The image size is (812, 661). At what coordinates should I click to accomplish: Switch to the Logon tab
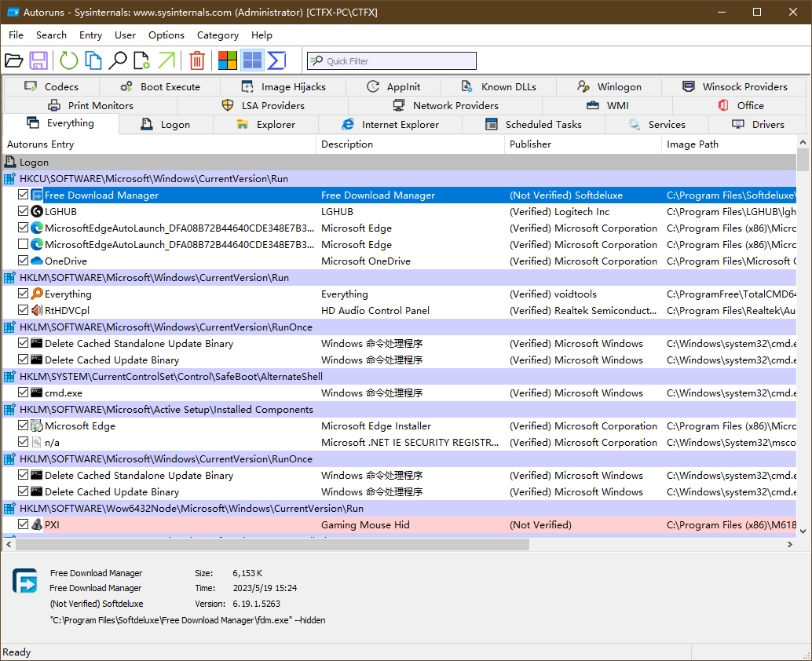click(166, 125)
